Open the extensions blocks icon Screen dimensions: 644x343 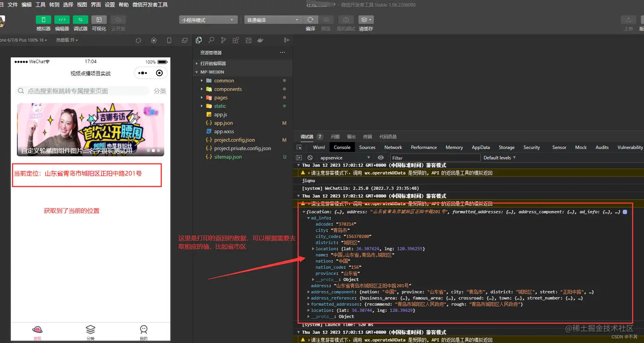pos(236,40)
